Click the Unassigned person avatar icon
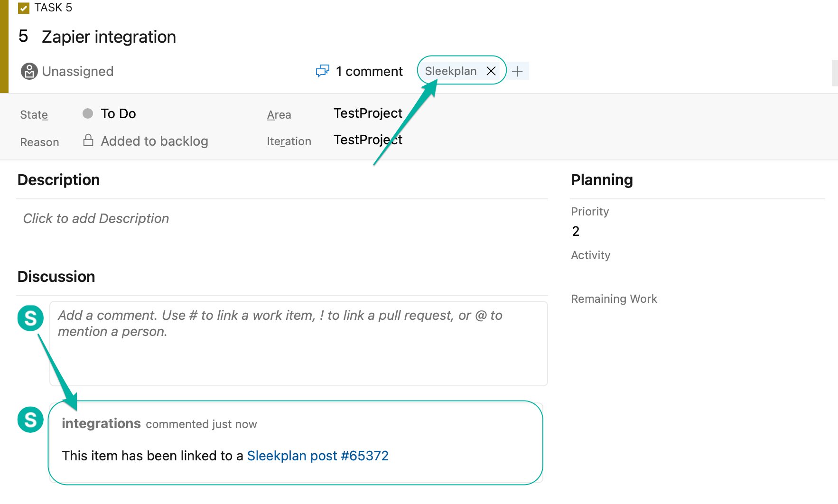The width and height of the screenshot is (838, 504). click(x=29, y=71)
